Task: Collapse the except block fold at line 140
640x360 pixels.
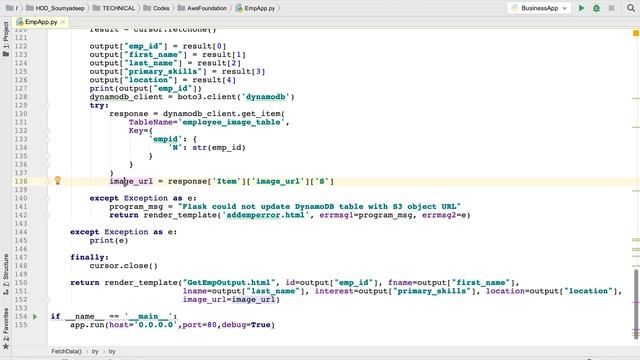Action: tap(47, 198)
